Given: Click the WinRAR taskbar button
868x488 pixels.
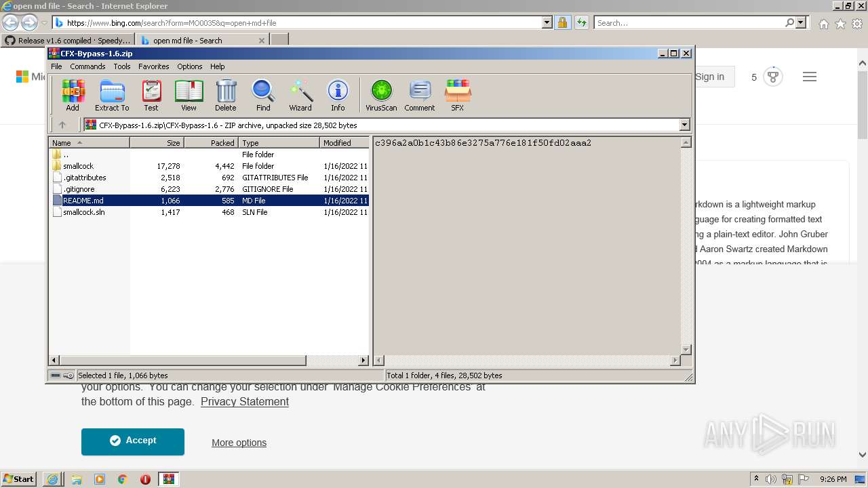Looking at the screenshot, I should (x=169, y=479).
